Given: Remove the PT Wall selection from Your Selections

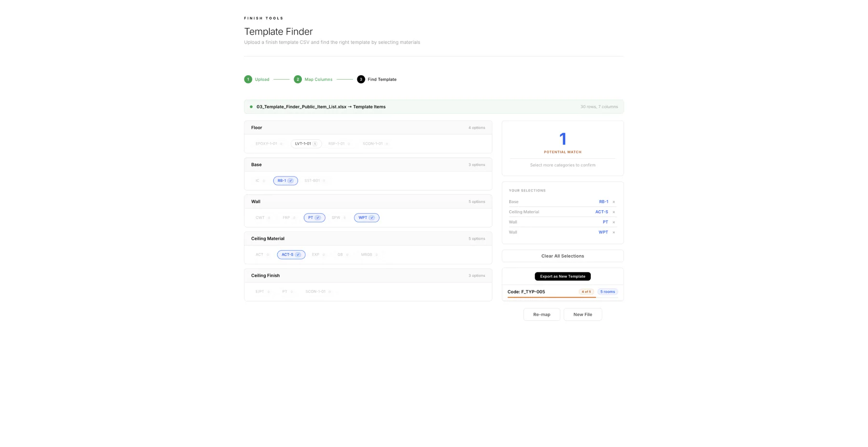Looking at the screenshot, I should pos(613,222).
